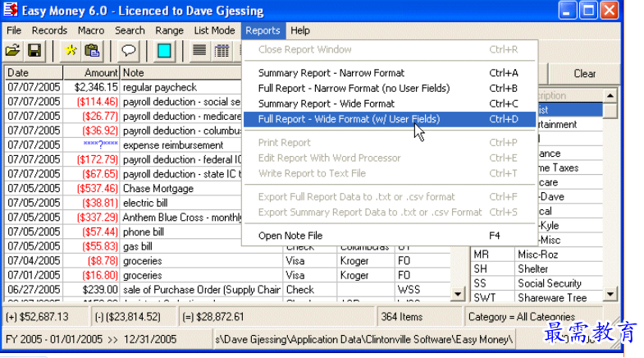Select the phone bill row
Viewport: 644px width, 358px height.
tap(123, 232)
